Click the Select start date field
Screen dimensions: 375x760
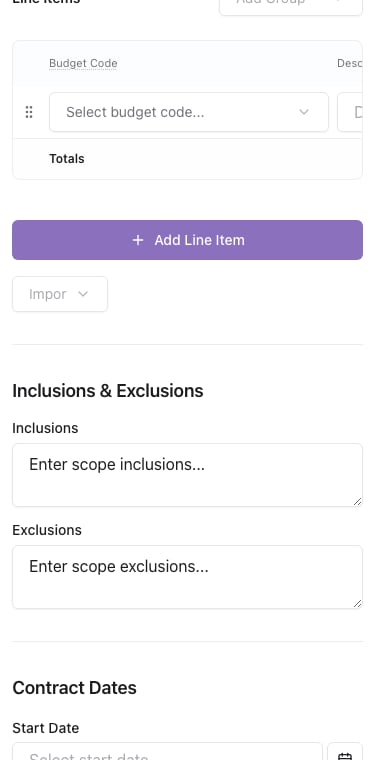(167, 752)
